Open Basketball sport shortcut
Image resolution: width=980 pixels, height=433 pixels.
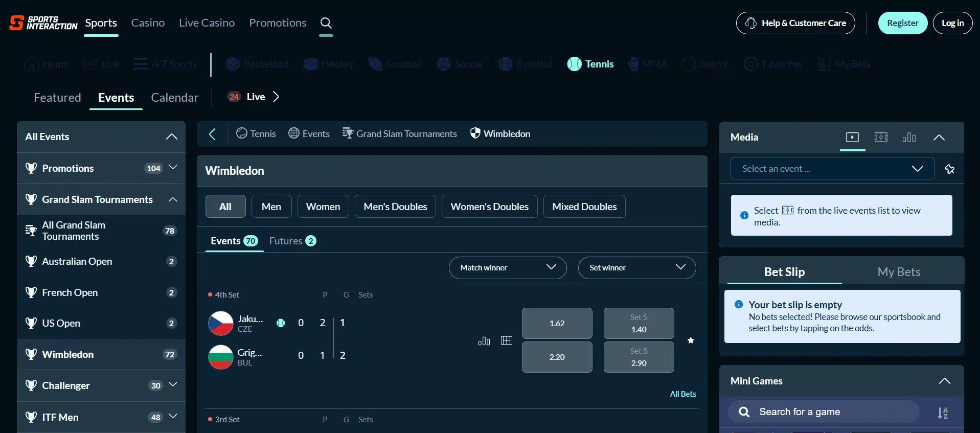[257, 64]
